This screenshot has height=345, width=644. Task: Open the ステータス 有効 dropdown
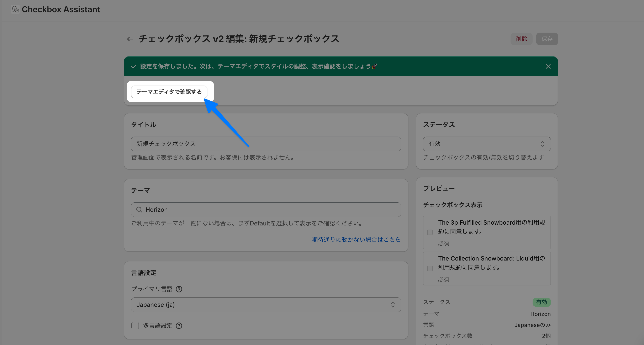tap(487, 144)
